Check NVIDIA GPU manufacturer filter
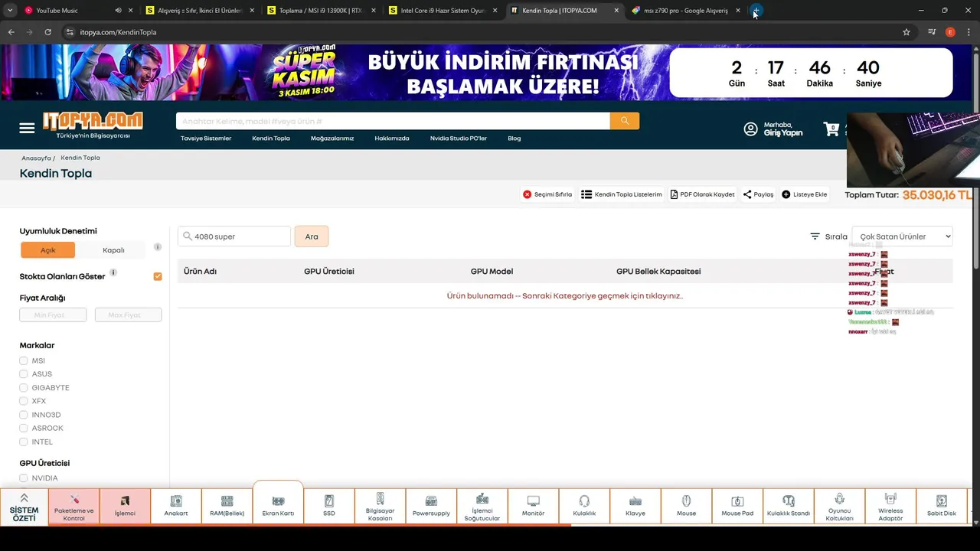The height and width of the screenshot is (551, 980). (24, 478)
